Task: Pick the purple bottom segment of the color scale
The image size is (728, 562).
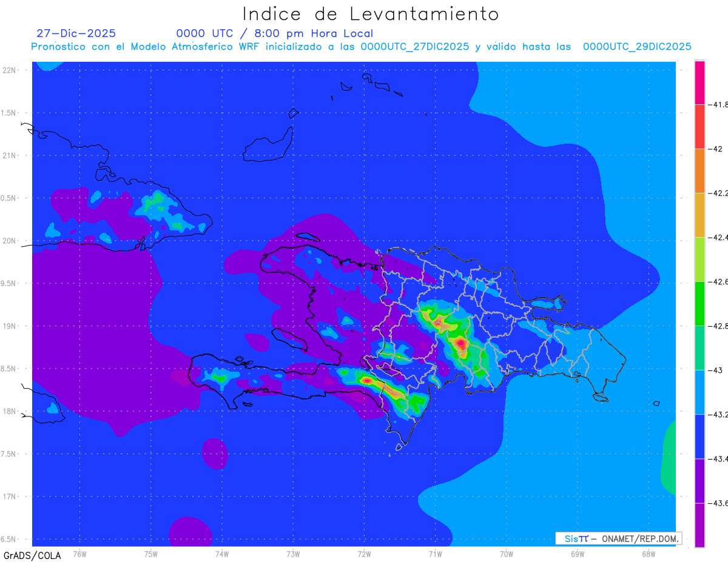Action: (699, 525)
